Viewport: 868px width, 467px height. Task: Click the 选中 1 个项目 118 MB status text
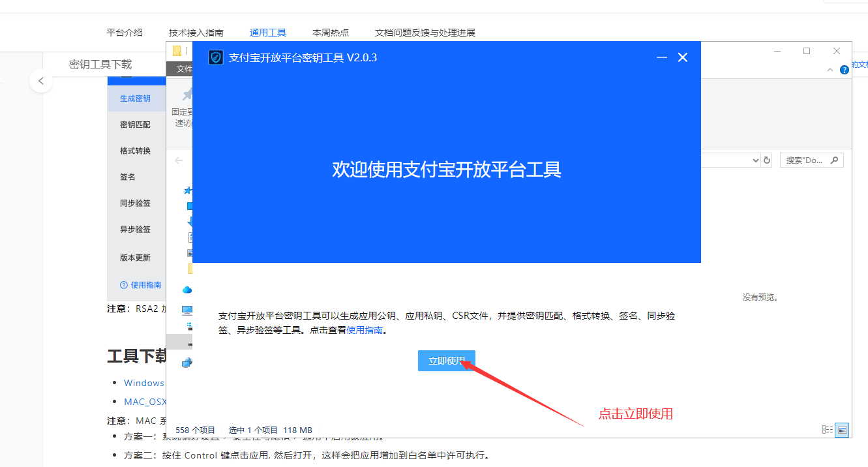(271, 430)
